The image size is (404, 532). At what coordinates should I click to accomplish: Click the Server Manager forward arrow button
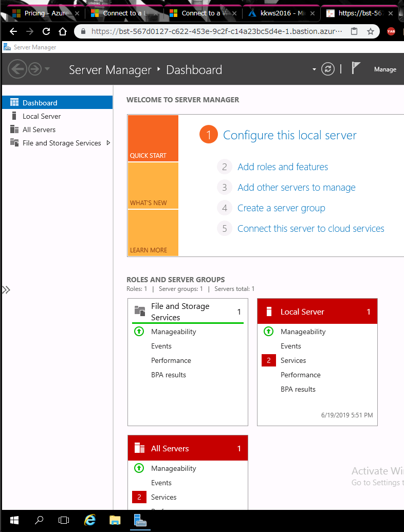point(34,69)
